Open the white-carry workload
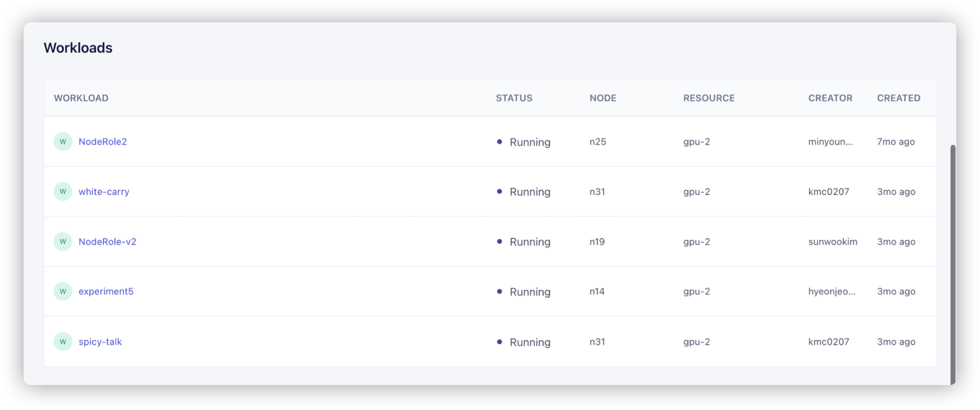980x410 pixels. pos(104,192)
